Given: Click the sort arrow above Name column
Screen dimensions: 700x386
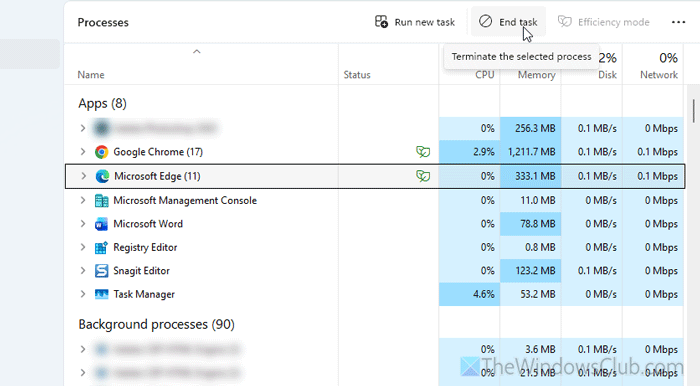Looking at the screenshot, I should click(196, 52).
